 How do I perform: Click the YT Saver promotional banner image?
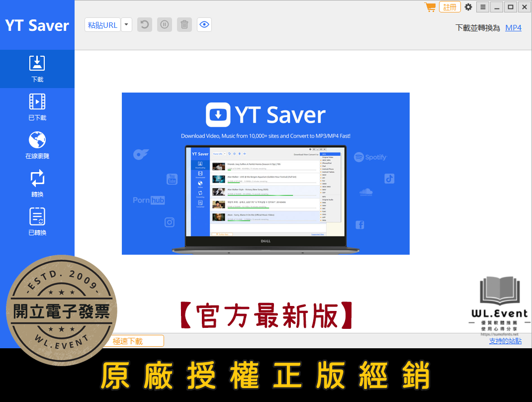[x=266, y=174]
